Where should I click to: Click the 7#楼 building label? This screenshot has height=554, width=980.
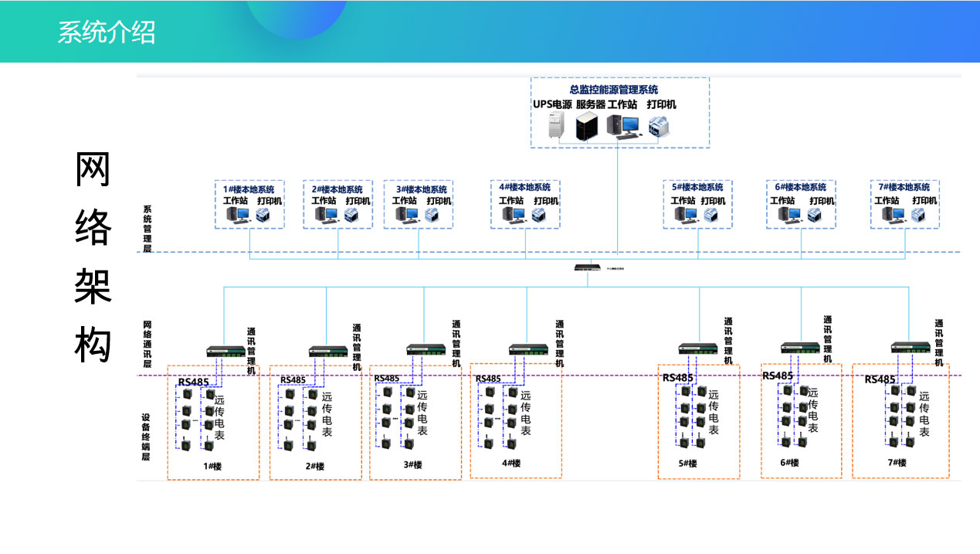click(897, 462)
